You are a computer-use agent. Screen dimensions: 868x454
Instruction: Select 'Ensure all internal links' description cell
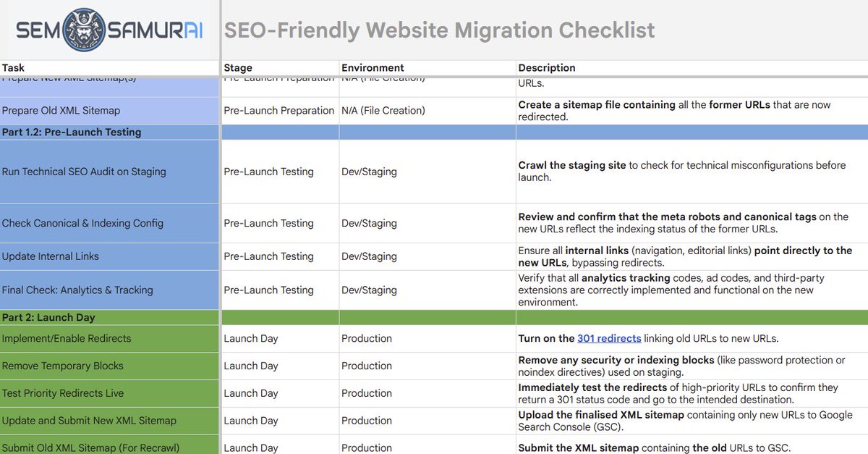pyautogui.click(x=692, y=256)
